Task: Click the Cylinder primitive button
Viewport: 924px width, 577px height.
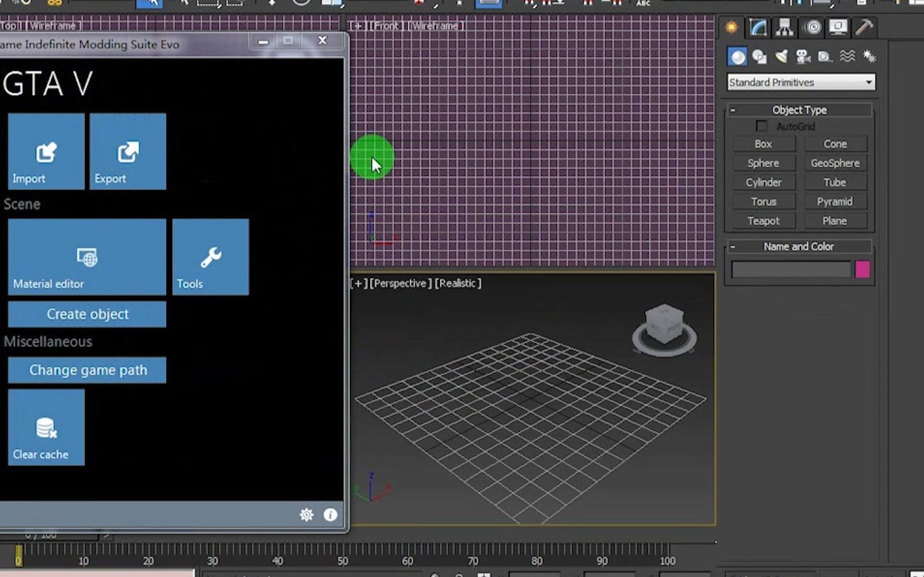Action: pyautogui.click(x=763, y=183)
